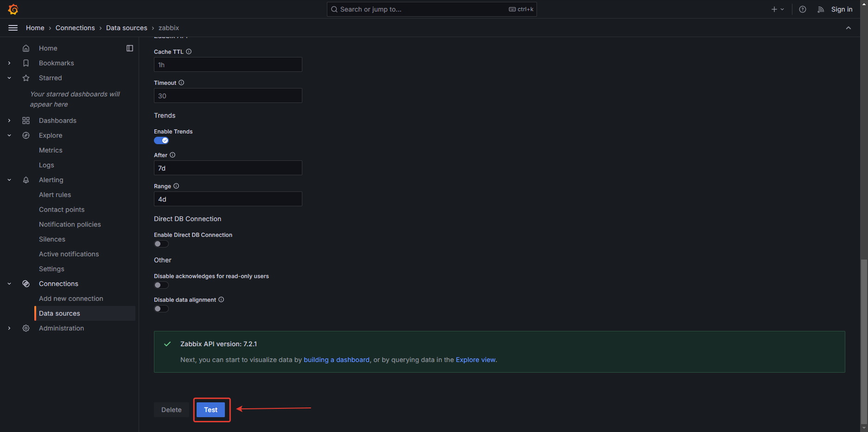Collapse top bar with chevron-up icon
868x432 pixels.
click(x=849, y=28)
